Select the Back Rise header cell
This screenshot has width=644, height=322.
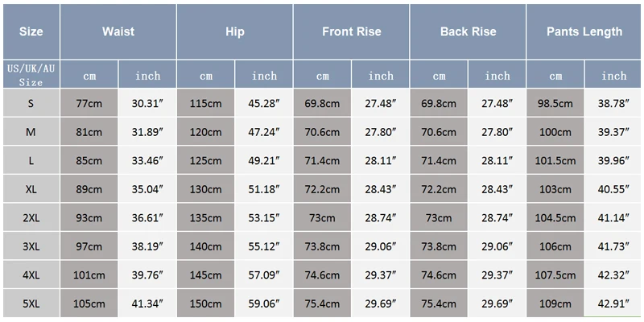pos(468,31)
